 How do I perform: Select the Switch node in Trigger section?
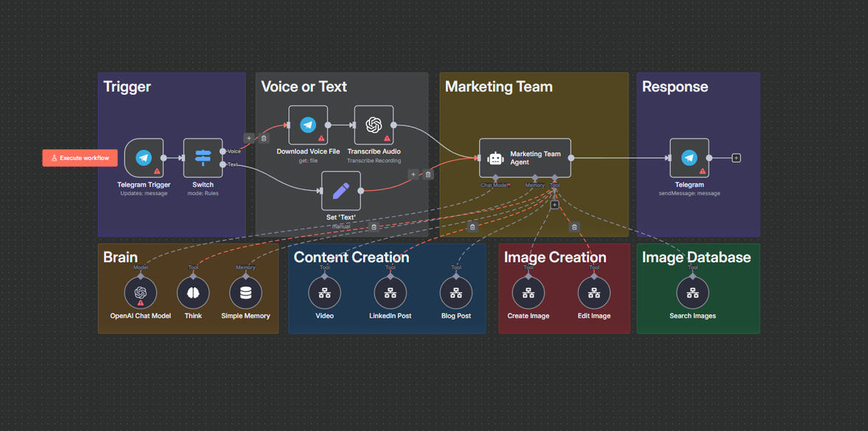[202, 157]
